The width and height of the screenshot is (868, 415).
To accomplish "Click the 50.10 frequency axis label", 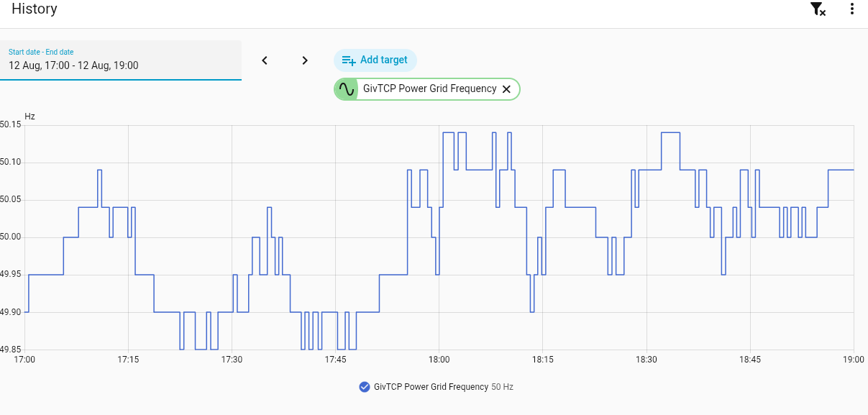I will [x=10, y=163].
